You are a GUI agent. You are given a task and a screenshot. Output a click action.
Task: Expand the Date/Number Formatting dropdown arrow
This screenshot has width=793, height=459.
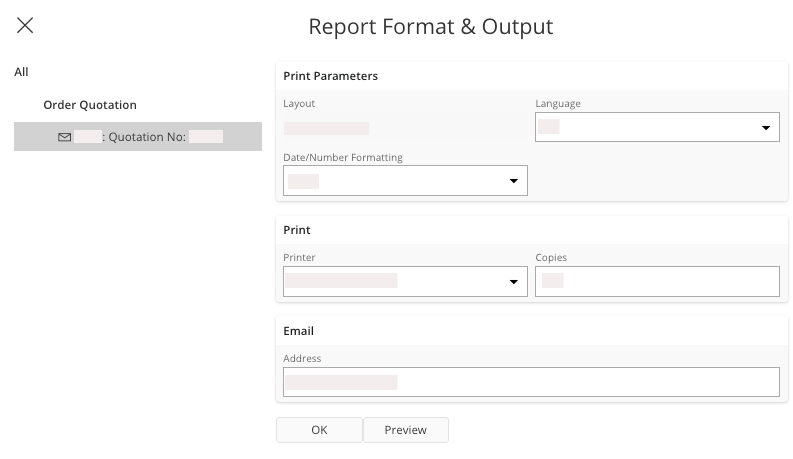(514, 181)
